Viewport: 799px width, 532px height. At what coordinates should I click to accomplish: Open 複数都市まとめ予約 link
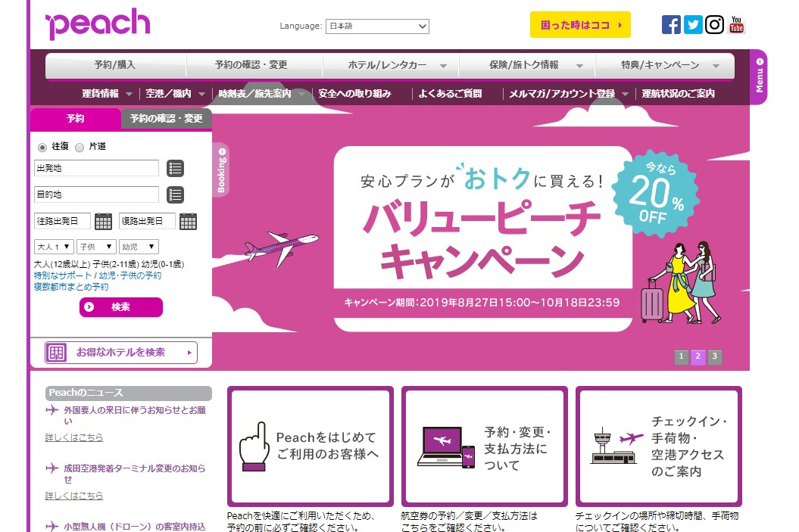click(x=71, y=287)
